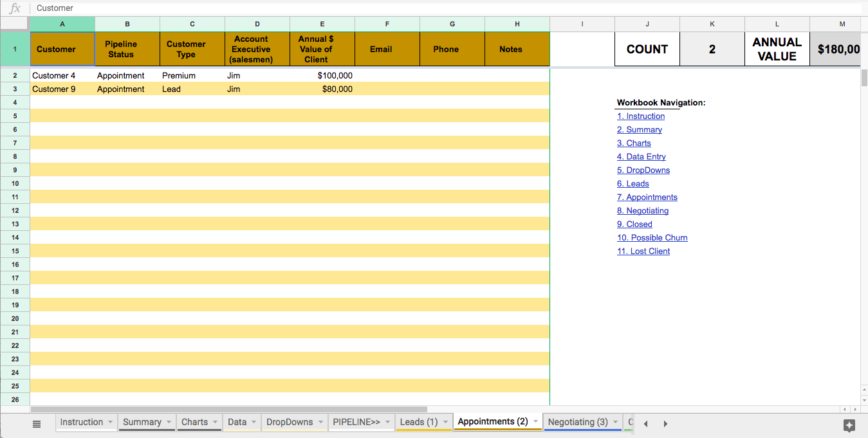Select column E header
This screenshot has width=868, height=438.
pyautogui.click(x=322, y=24)
